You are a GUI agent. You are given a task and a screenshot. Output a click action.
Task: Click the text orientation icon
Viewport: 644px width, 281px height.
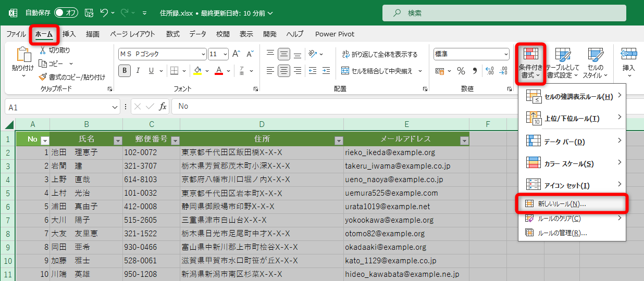(313, 54)
